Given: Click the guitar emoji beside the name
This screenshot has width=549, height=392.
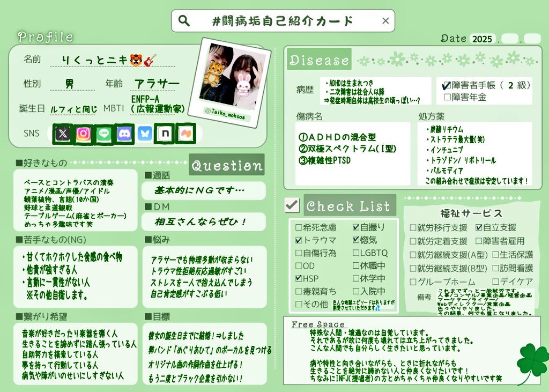Looking at the screenshot, I should [x=150, y=60].
